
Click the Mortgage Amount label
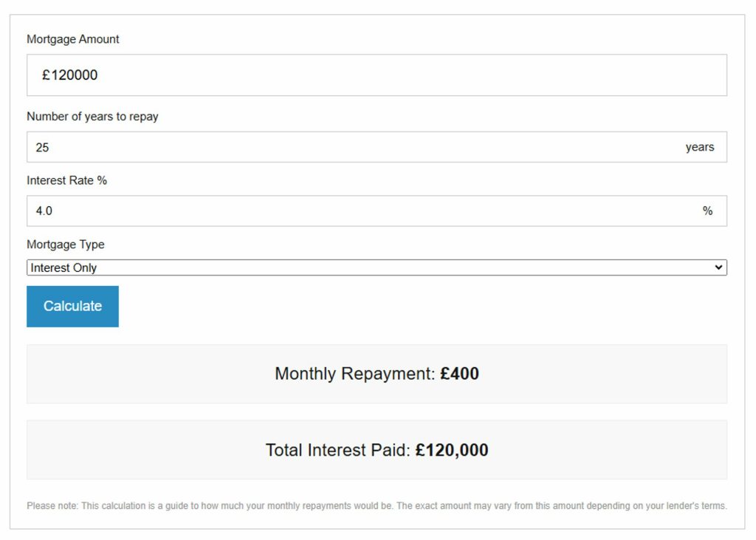tap(73, 39)
